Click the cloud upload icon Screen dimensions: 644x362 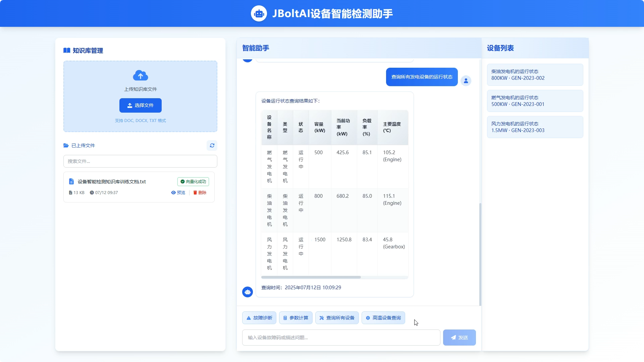point(141,76)
